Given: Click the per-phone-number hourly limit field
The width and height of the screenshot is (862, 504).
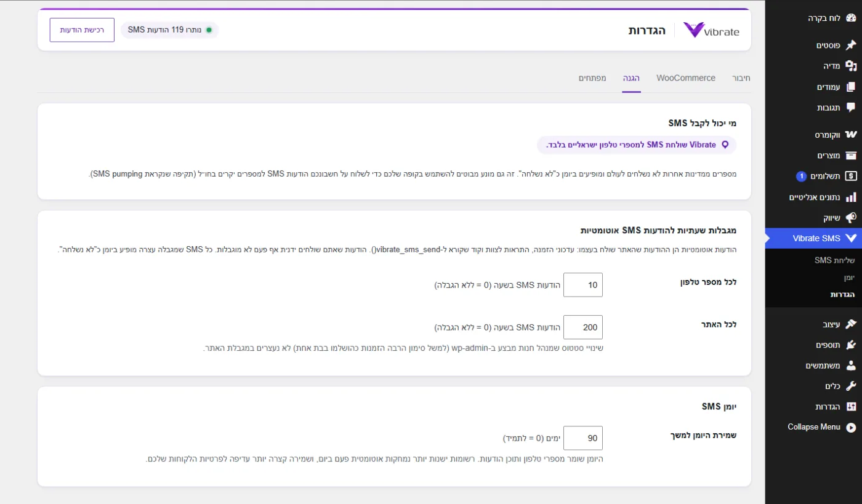Looking at the screenshot, I should click(x=583, y=285).
